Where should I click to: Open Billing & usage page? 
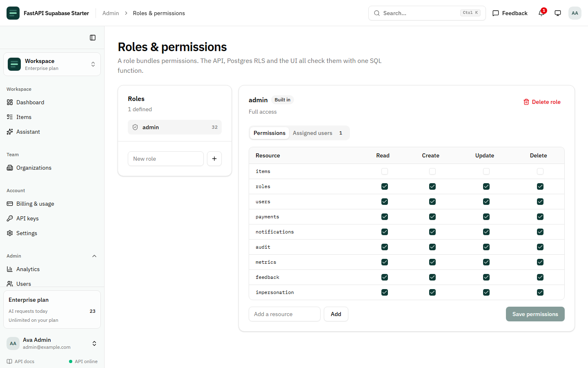[x=52, y=204]
